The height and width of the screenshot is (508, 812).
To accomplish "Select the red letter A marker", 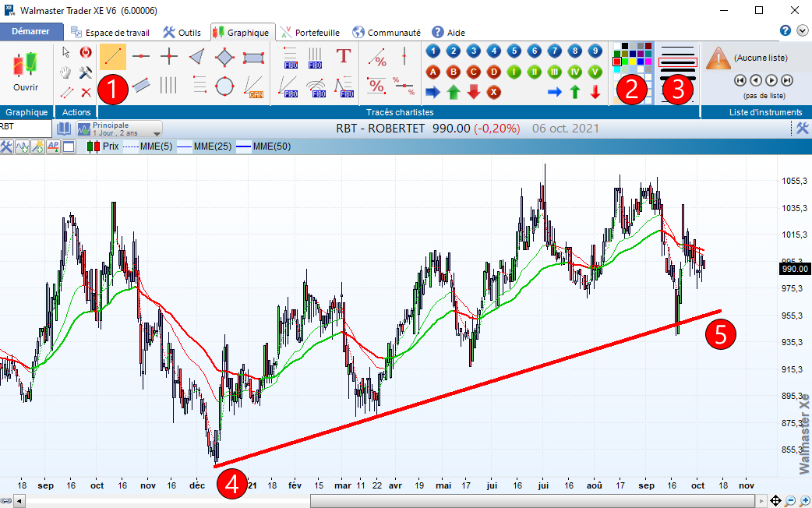I will tap(433, 72).
